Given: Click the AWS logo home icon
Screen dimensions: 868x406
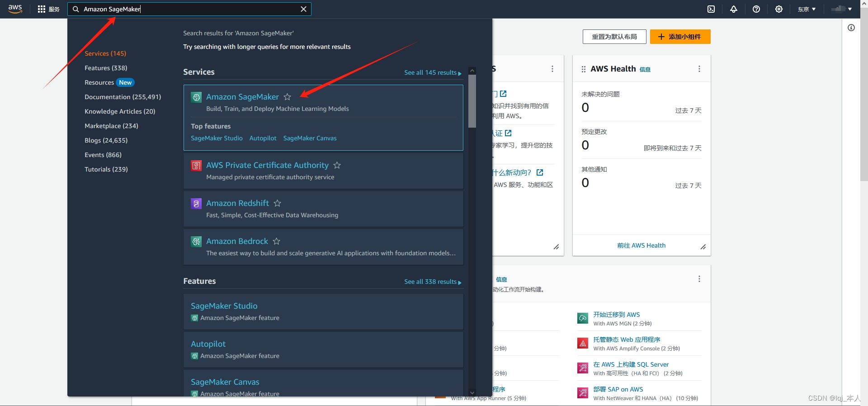Looking at the screenshot, I should (15, 9).
